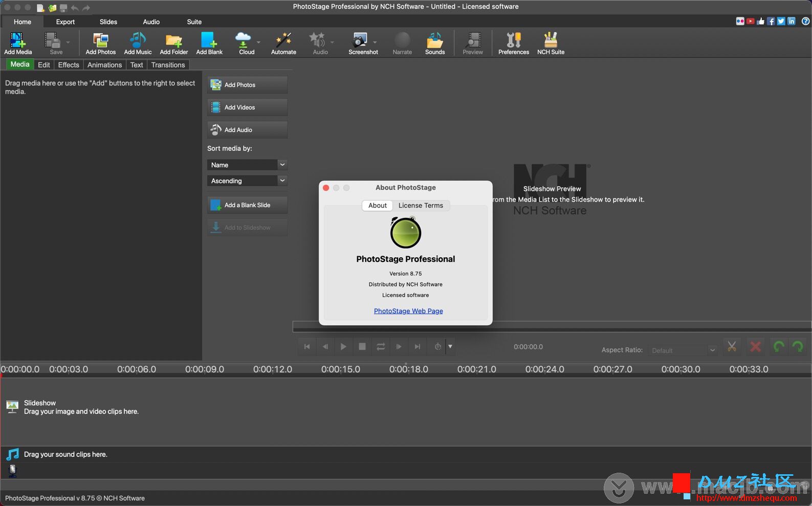812x506 pixels.
Task: Open the Save dropdown arrow
Action: pos(68,42)
